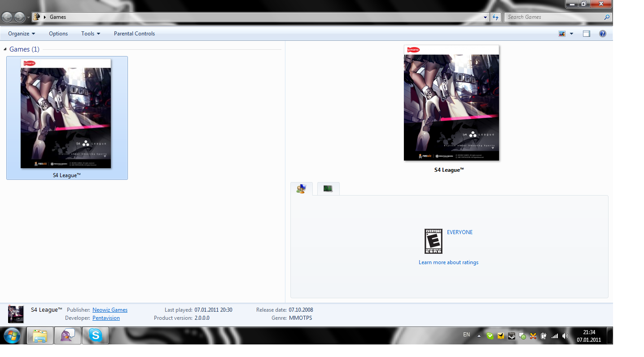The width and height of the screenshot is (644, 357).
Task: Open the Pentavision developer link
Action: (x=106, y=318)
